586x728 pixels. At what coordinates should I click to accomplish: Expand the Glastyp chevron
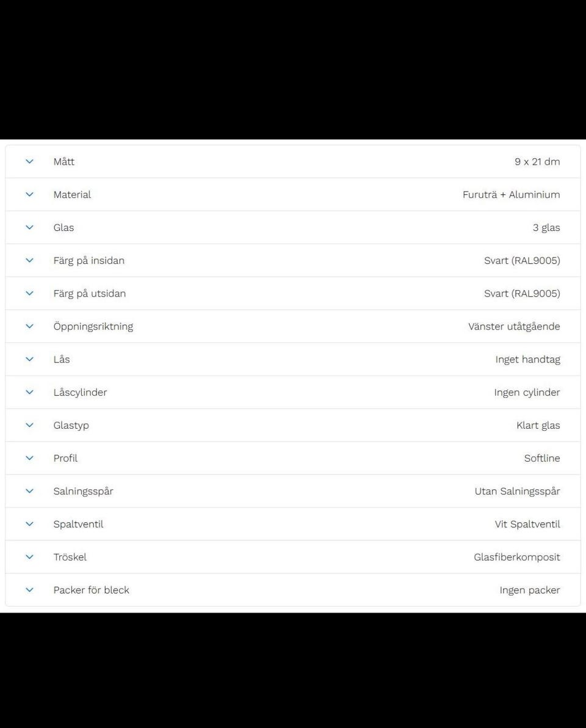point(29,426)
